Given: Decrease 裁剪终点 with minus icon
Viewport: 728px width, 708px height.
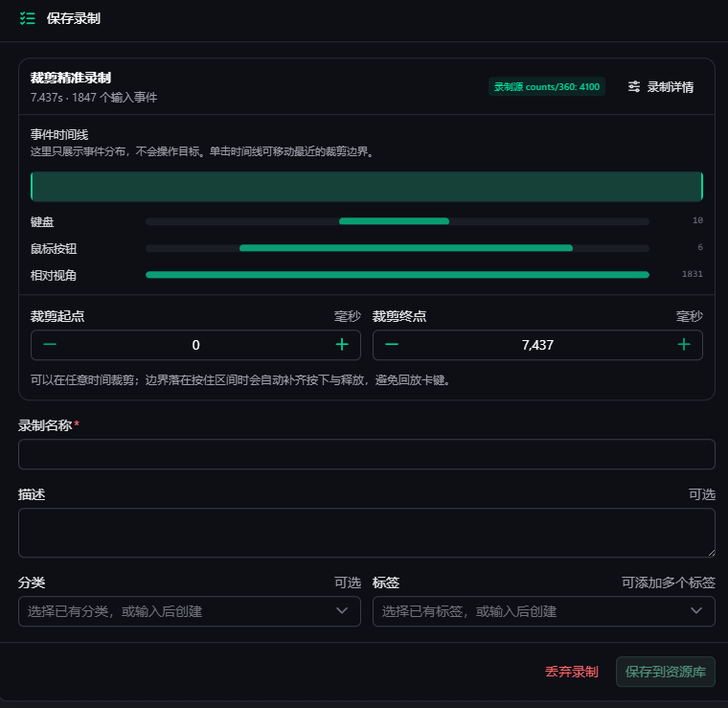Looking at the screenshot, I should [392, 345].
